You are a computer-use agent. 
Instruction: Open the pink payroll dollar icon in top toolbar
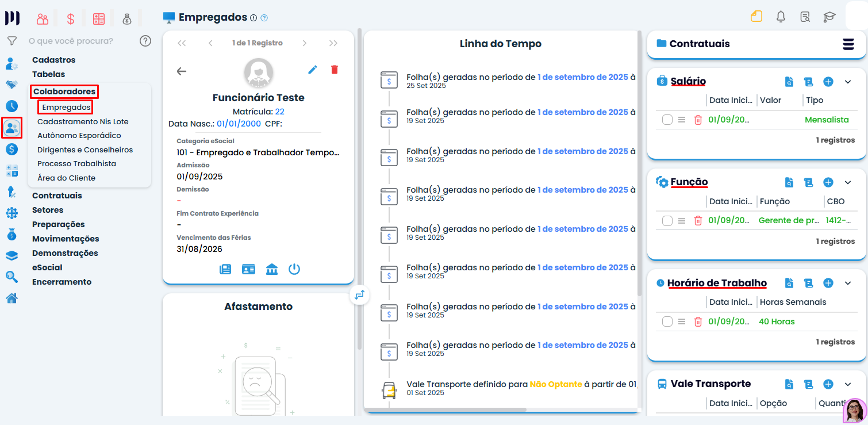pos(70,18)
